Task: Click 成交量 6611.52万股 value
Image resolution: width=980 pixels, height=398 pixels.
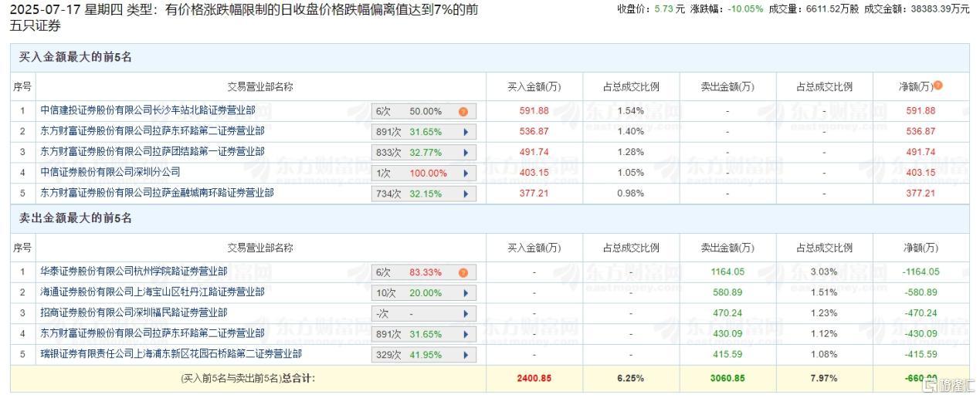Action: (x=832, y=9)
